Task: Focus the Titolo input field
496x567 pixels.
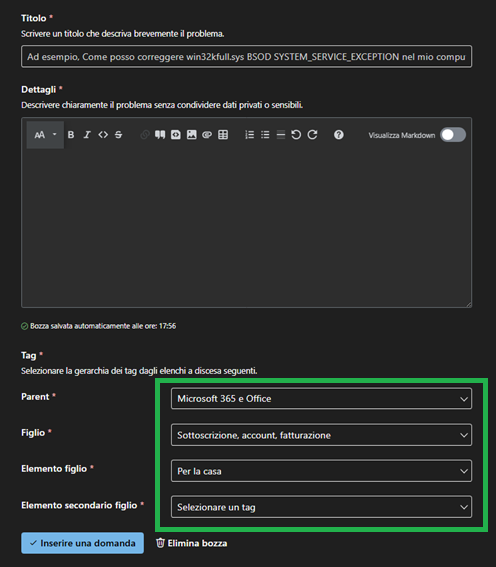Action: (x=247, y=57)
